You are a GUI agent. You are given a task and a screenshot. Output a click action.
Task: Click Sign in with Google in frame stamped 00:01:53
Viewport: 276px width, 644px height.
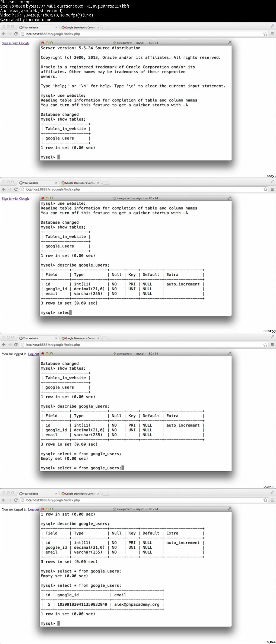[x=15, y=199]
